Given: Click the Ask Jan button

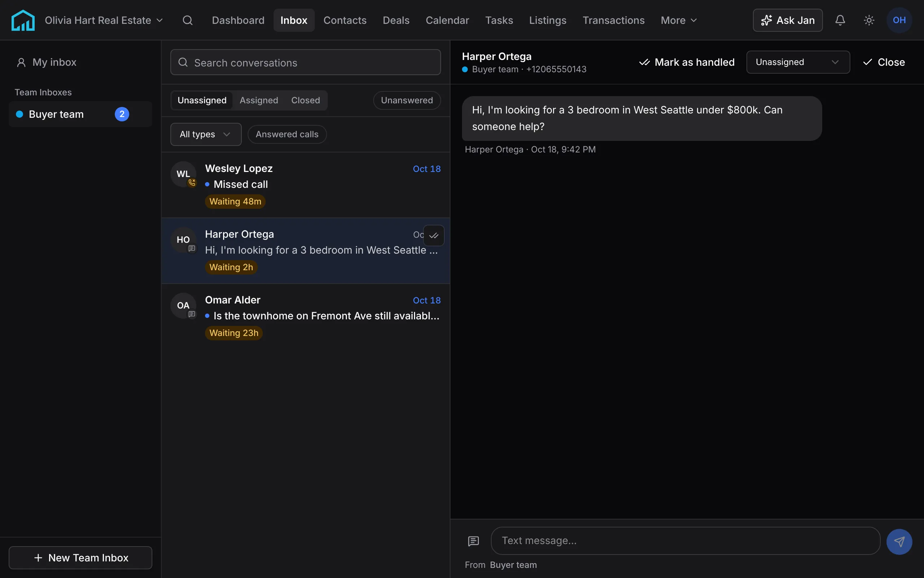Looking at the screenshot, I should point(788,20).
